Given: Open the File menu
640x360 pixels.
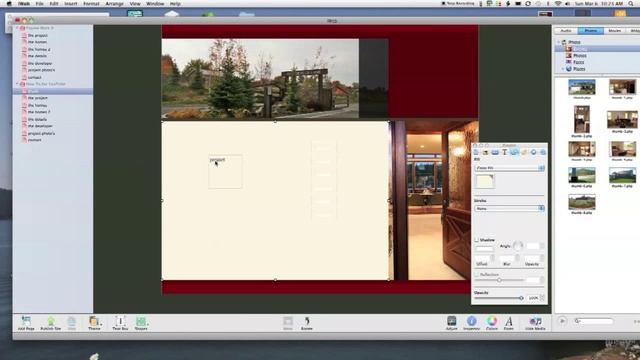Looking at the screenshot, I should (39, 4).
